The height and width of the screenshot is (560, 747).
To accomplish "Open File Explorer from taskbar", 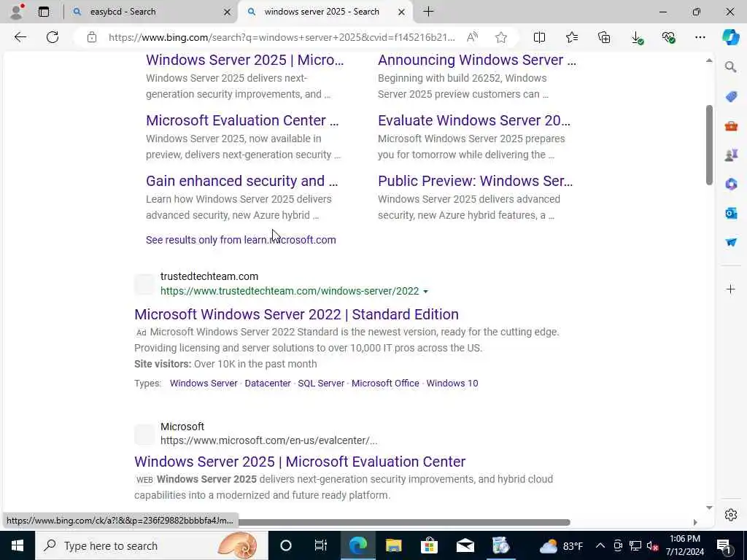I will 393,545.
